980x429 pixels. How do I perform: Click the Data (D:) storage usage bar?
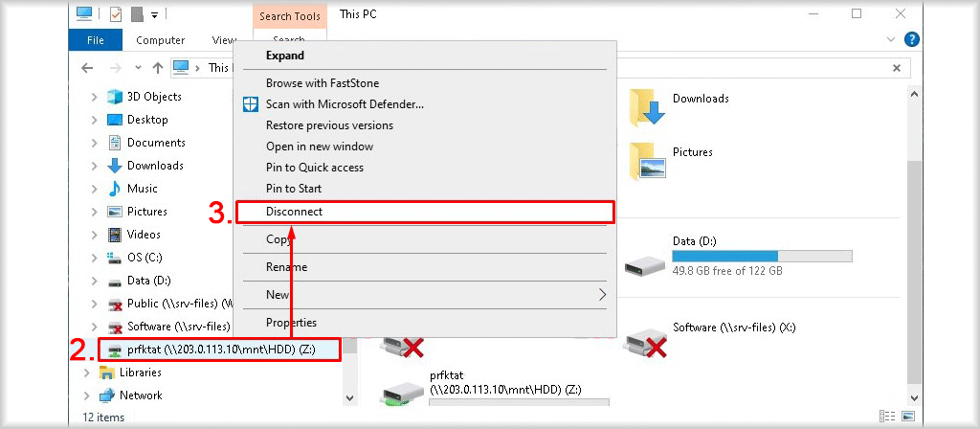[762, 257]
